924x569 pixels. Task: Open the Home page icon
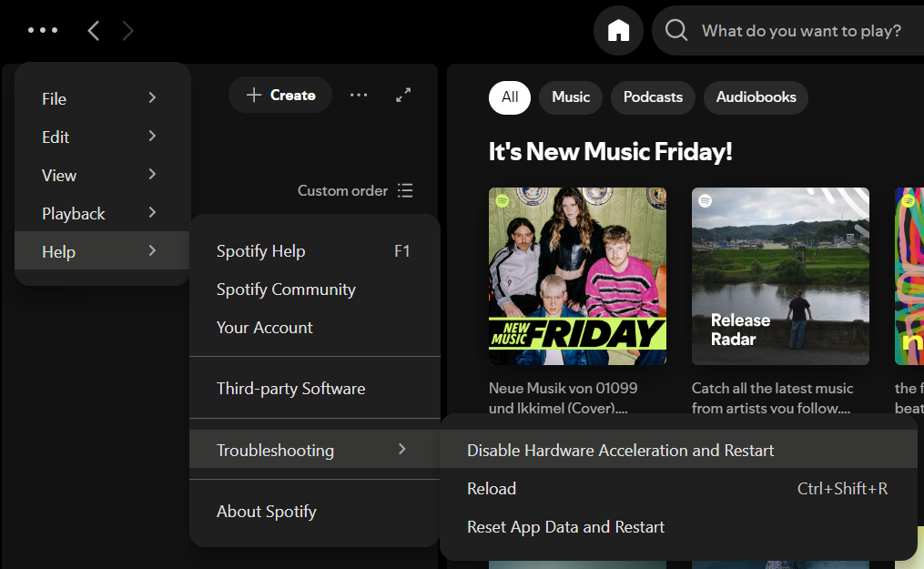pos(618,30)
